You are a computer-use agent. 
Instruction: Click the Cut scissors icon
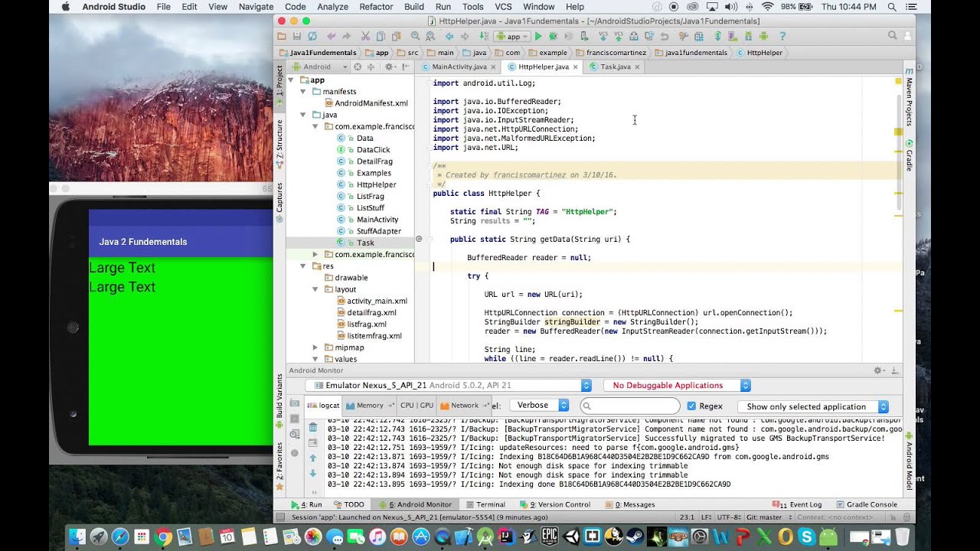click(x=365, y=36)
